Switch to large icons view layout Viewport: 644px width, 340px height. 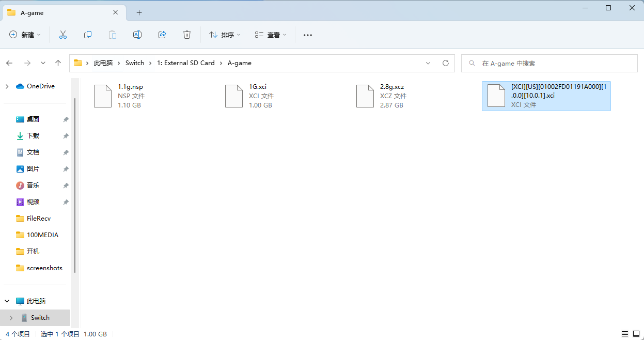tap(636, 334)
